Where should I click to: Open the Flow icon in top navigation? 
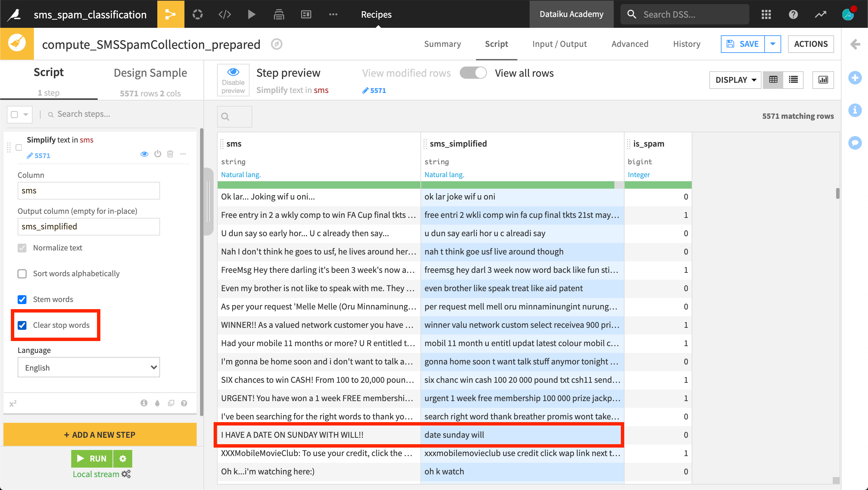tap(171, 14)
